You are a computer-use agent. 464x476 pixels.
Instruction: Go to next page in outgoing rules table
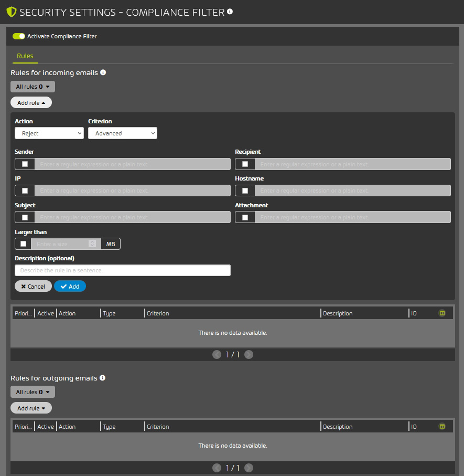[249, 468]
